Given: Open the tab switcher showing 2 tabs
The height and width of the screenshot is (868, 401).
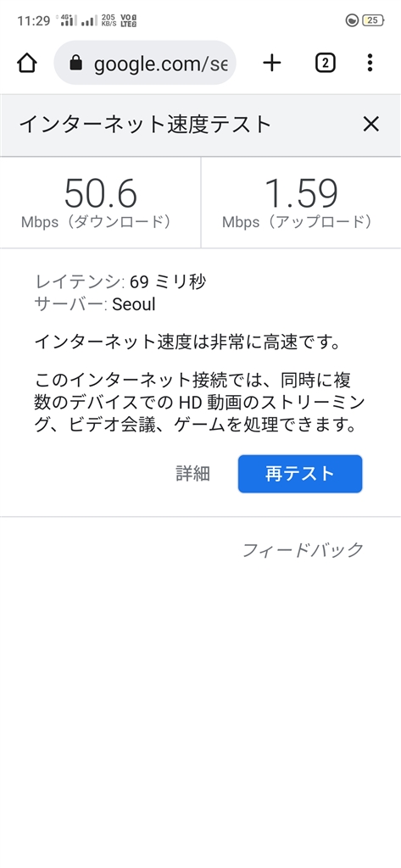Looking at the screenshot, I should pos(325,63).
